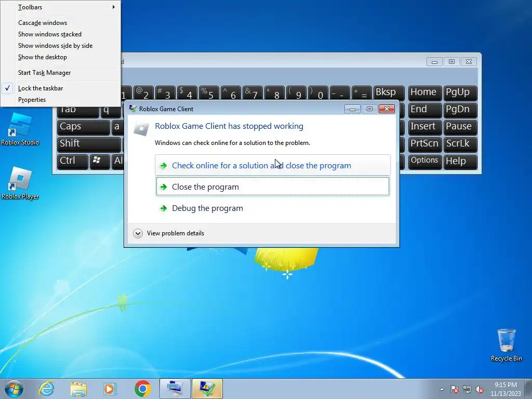Click the Pause key on keyboard
Image resolution: width=532 pixels, height=399 pixels.
(460, 127)
